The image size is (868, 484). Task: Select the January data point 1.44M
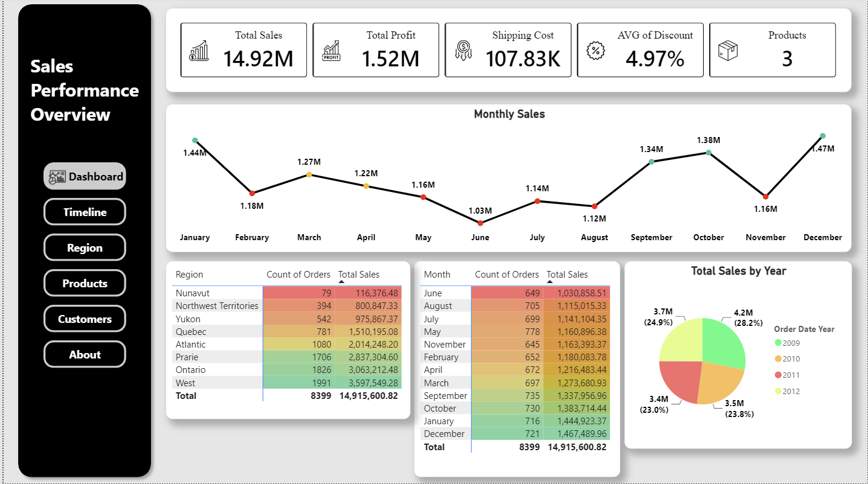tap(195, 140)
